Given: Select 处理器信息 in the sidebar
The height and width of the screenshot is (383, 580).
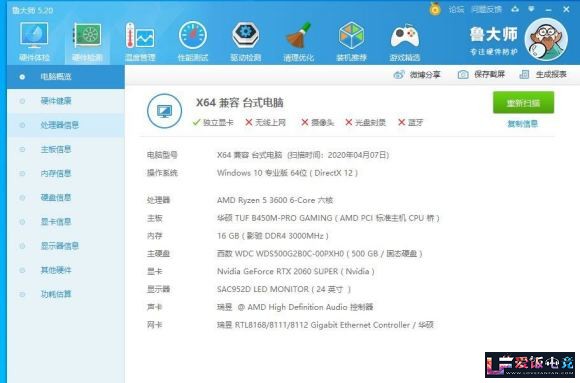Looking at the screenshot, I should tap(66, 125).
